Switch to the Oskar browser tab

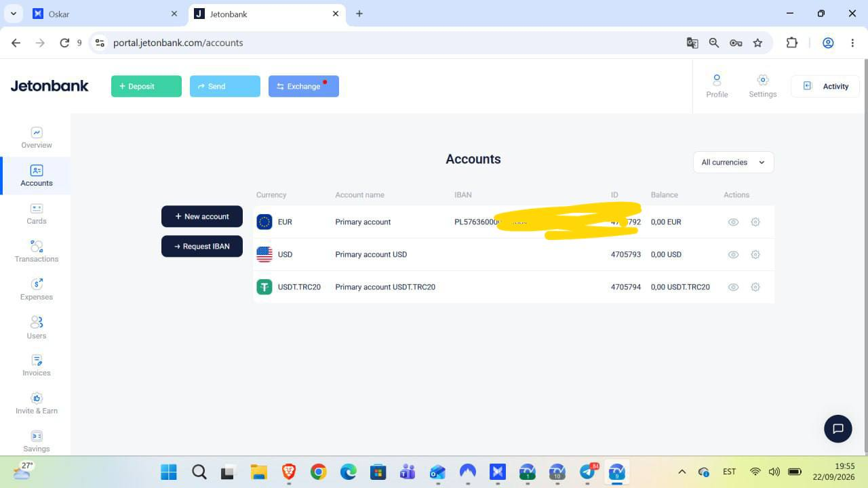105,14
